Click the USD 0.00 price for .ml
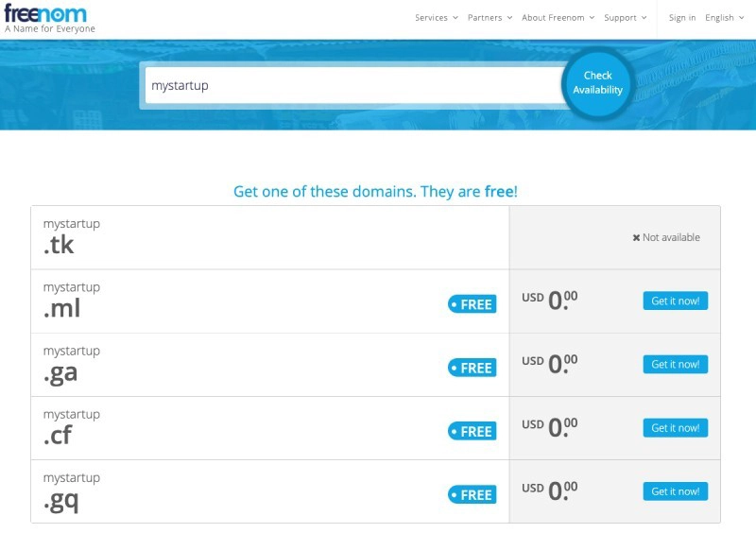This screenshot has height=533, width=756. click(x=550, y=301)
